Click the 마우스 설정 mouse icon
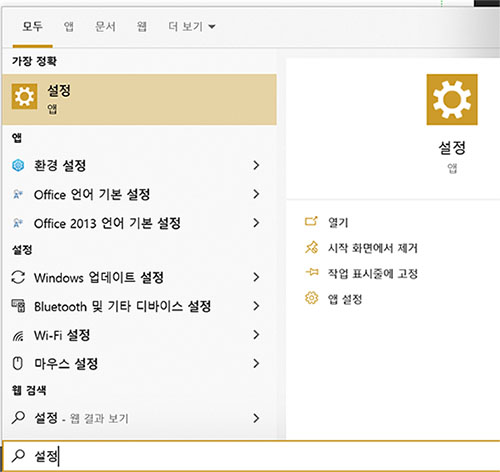 pos(18,364)
